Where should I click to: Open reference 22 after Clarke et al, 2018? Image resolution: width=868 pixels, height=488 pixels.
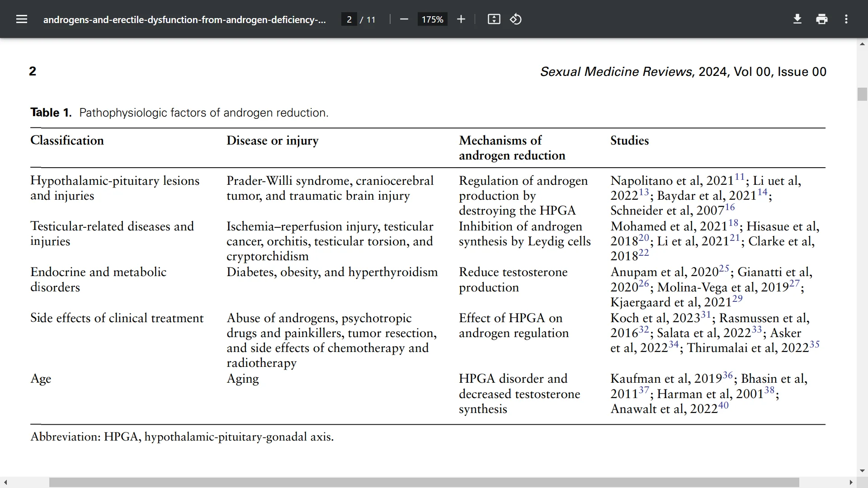click(644, 253)
